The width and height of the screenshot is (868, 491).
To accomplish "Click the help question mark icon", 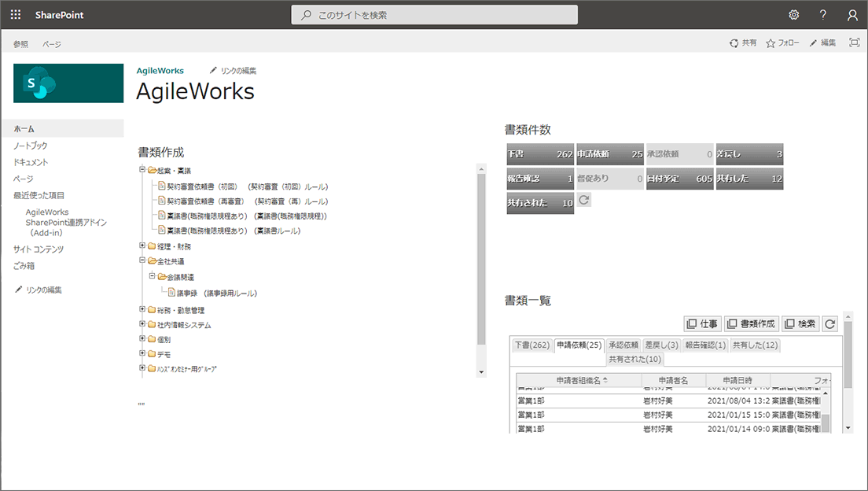I will (x=823, y=15).
